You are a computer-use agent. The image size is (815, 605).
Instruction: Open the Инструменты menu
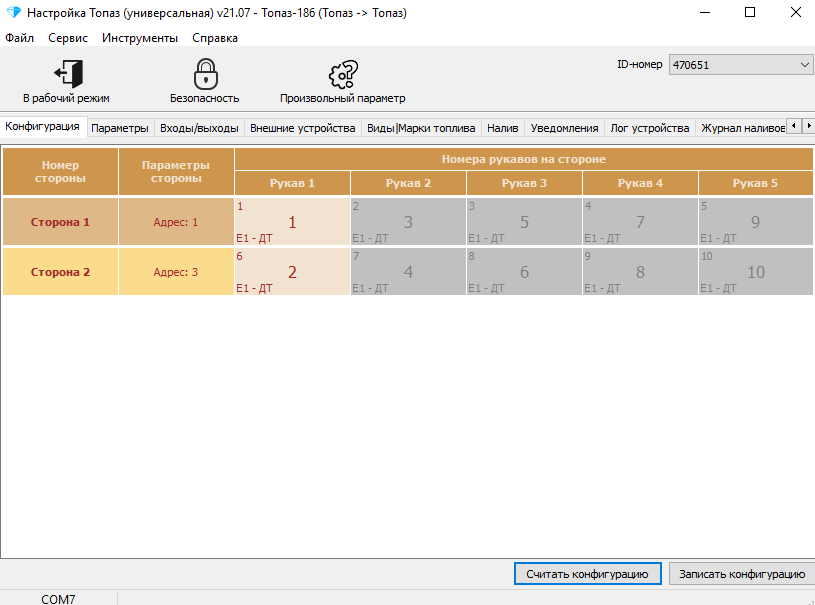(140, 38)
